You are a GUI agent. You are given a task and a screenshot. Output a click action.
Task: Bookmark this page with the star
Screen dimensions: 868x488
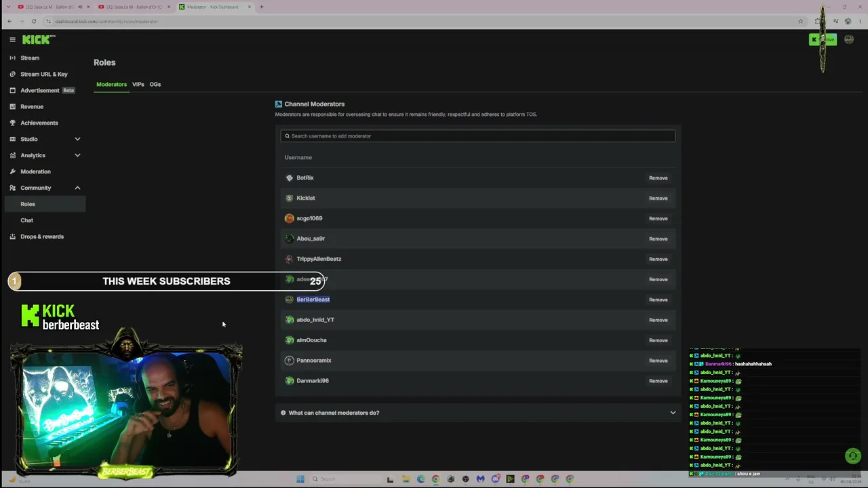coord(801,21)
